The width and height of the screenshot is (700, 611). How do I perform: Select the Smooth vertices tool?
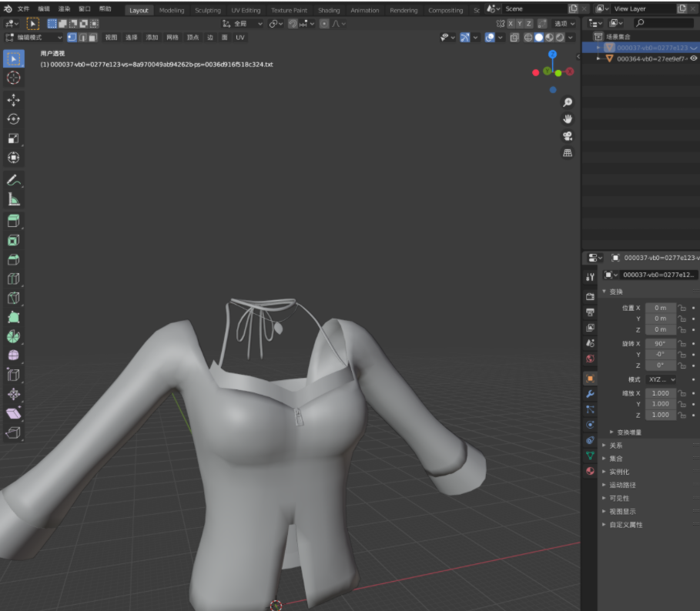pos(13,356)
